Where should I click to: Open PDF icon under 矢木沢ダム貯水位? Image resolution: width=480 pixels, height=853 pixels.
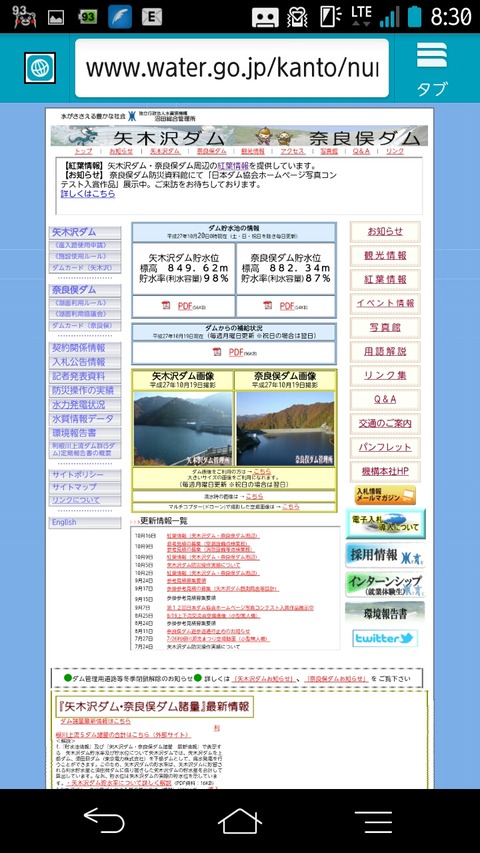pos(166,306)
